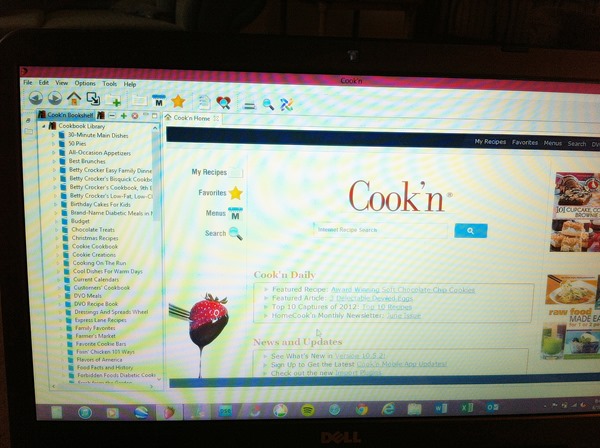The width and height of the screenshot is (600, 448).
Task: Click the Back navigation arrow
Action: [36, 98]
